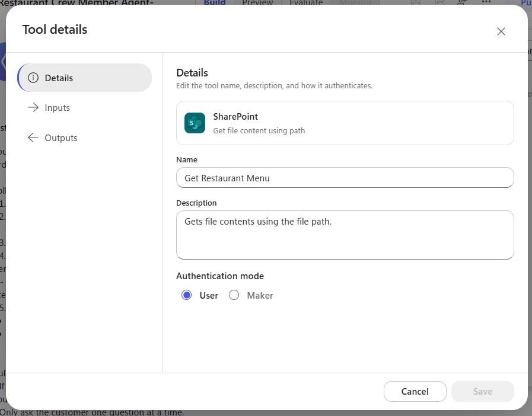This screenshot has height=416, width=532.
Task: Click the SharePoint connector icon
Action: pyautogui.click(x=195, y=123)
